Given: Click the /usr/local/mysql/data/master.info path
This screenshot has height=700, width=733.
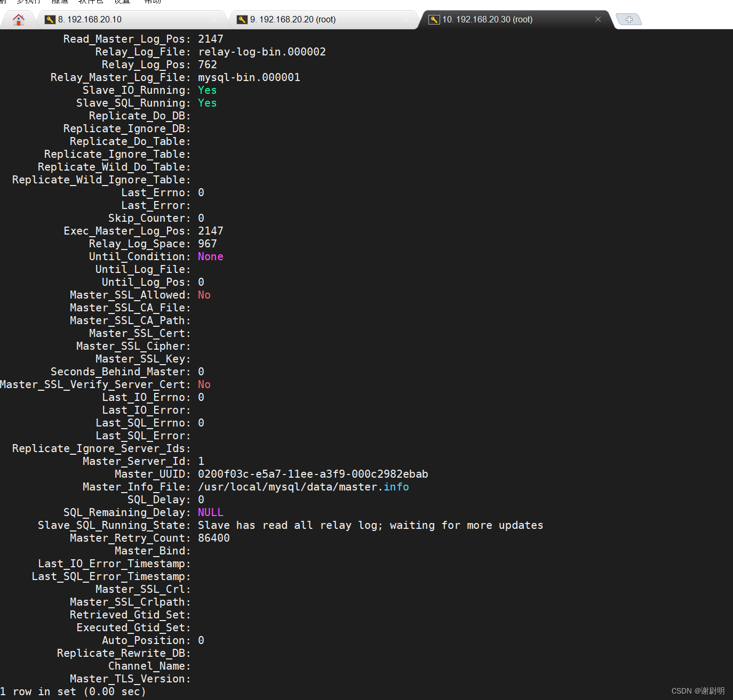Looking at the screenshot, I should coord(304,487).
